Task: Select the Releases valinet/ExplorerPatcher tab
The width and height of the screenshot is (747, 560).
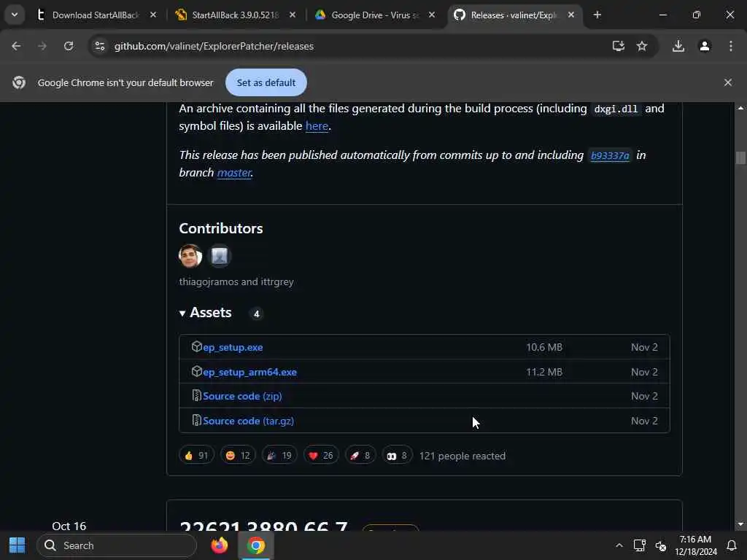Action: pyautogui.click(x=514, y=15)
